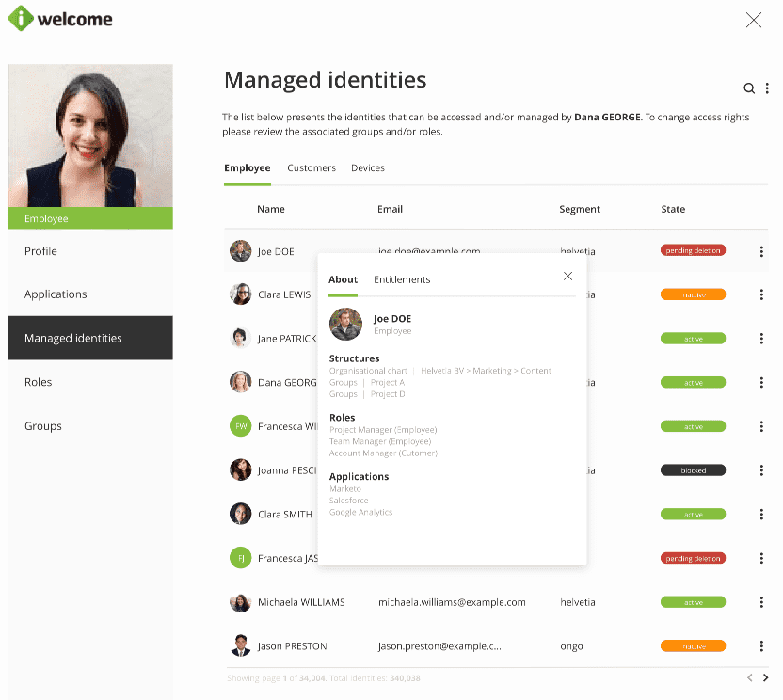Click the search magnifier icon
Screen dimensions: 783x700
[749, 88]
